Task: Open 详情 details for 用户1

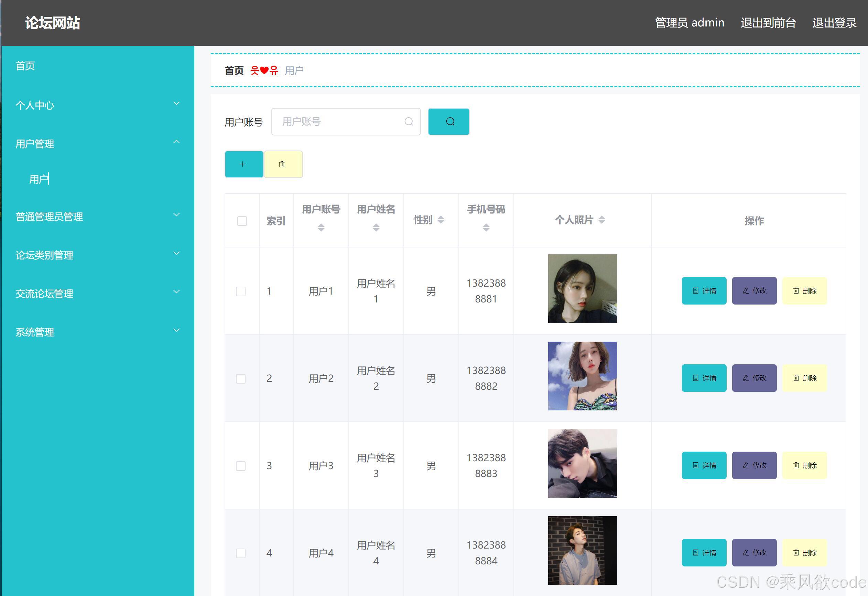Action: pos(704,291)
